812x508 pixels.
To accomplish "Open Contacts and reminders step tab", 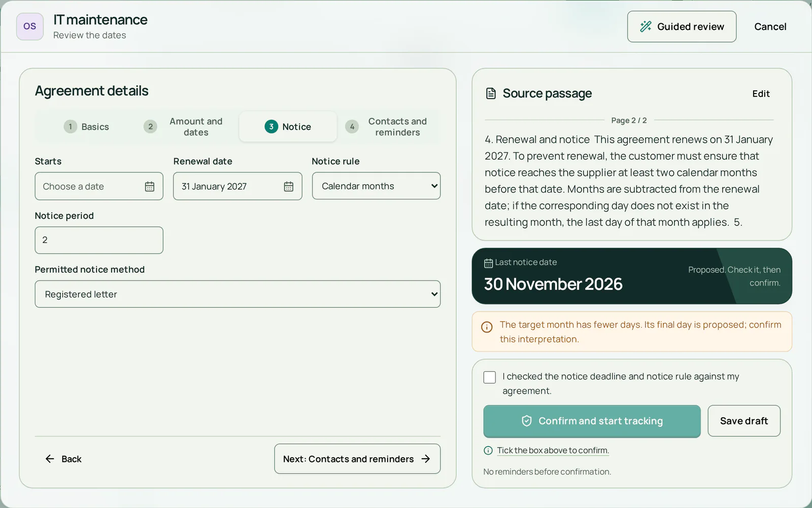I will click(x=388, y=126).
